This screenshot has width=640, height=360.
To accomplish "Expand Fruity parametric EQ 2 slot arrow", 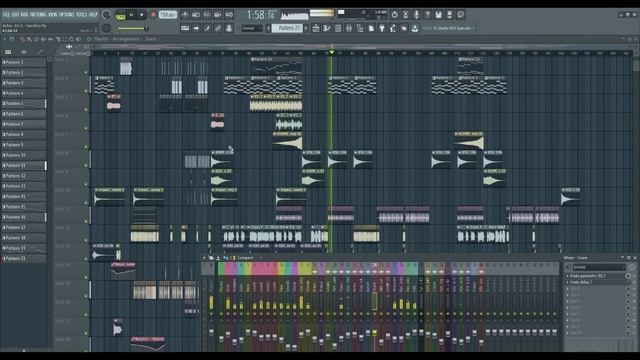I will click(x=568, y=276).
